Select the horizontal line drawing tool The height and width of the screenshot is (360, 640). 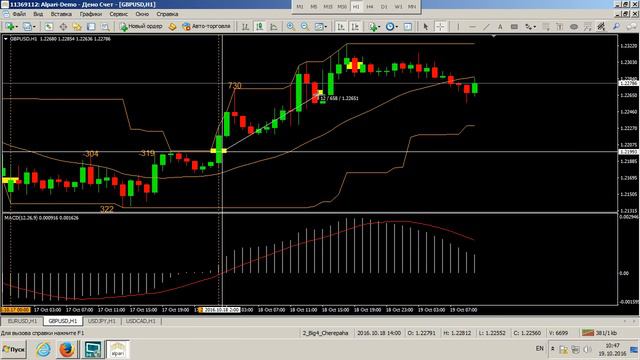(x=472, y=27)
